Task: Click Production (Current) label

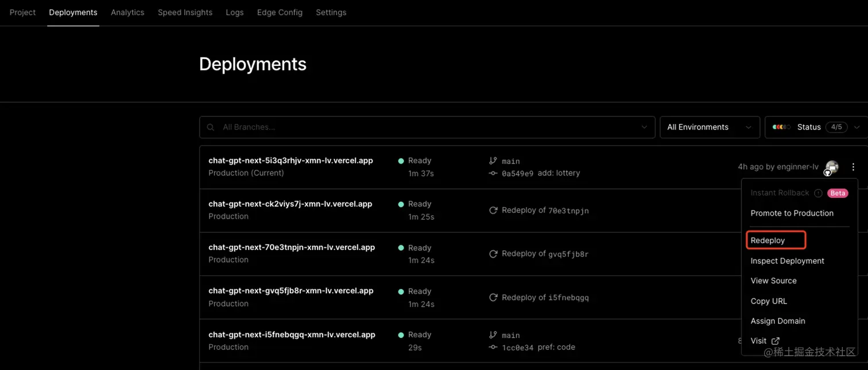Action: [x=246, y=173]
